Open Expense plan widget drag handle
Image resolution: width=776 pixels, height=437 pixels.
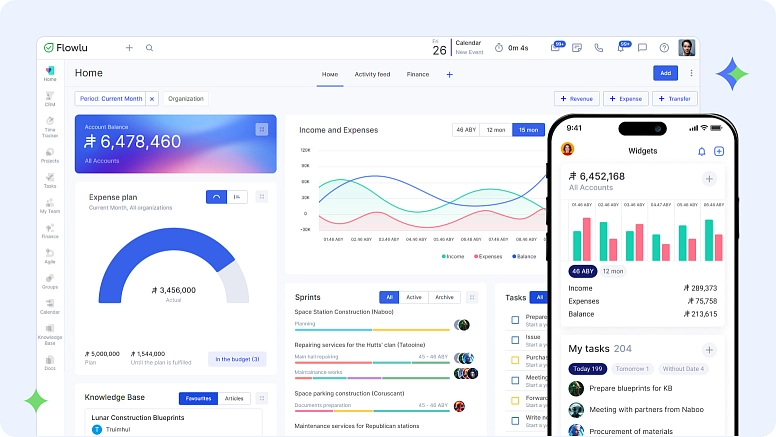(262, 196)
